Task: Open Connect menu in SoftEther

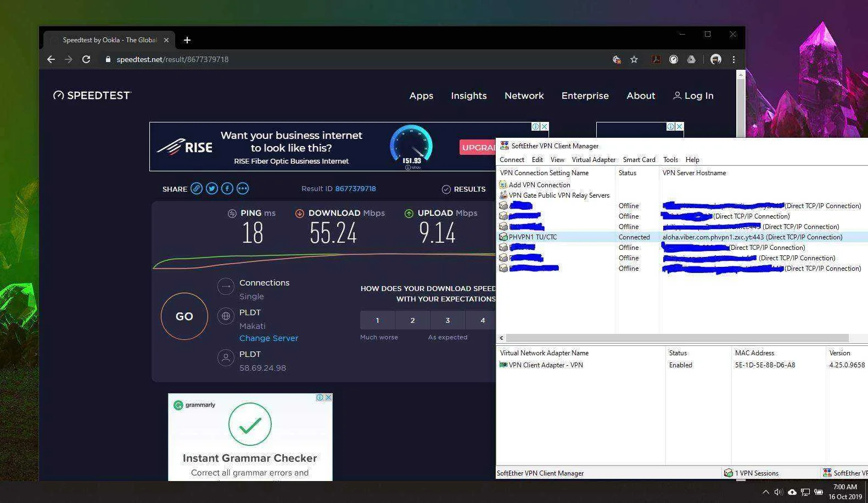Action: pyautogui.click(x=512, y=160)
